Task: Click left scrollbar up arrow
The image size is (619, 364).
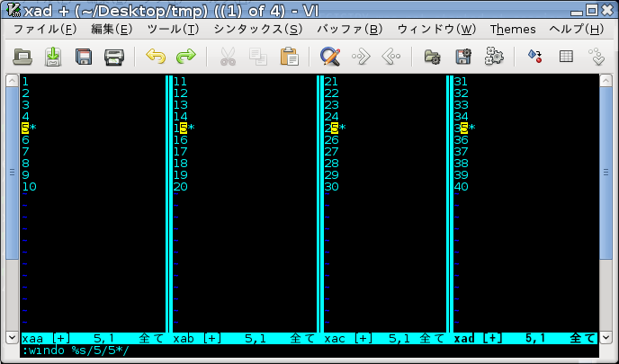Action: coord(12,81)
